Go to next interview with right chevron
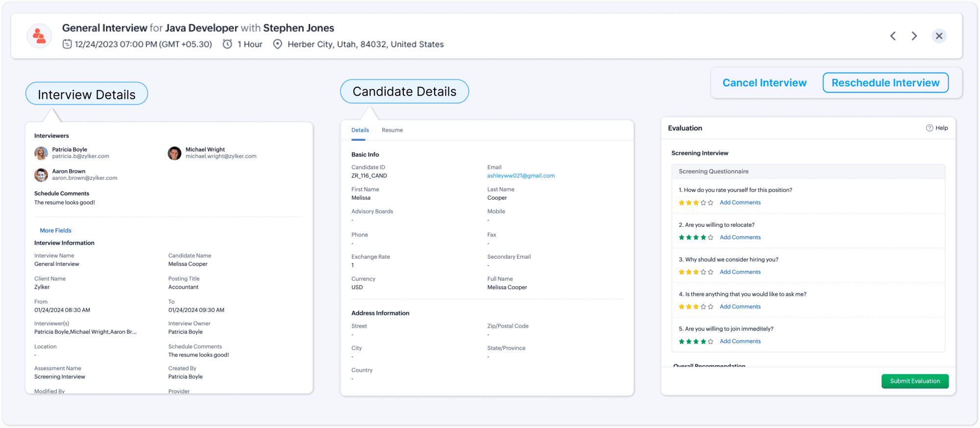 coord(914,36)
